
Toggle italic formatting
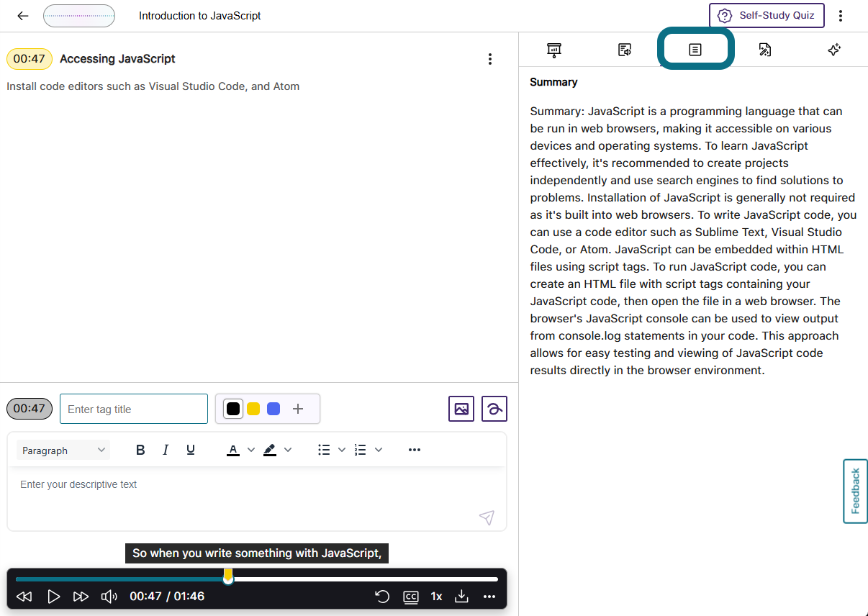click(166, 450)
